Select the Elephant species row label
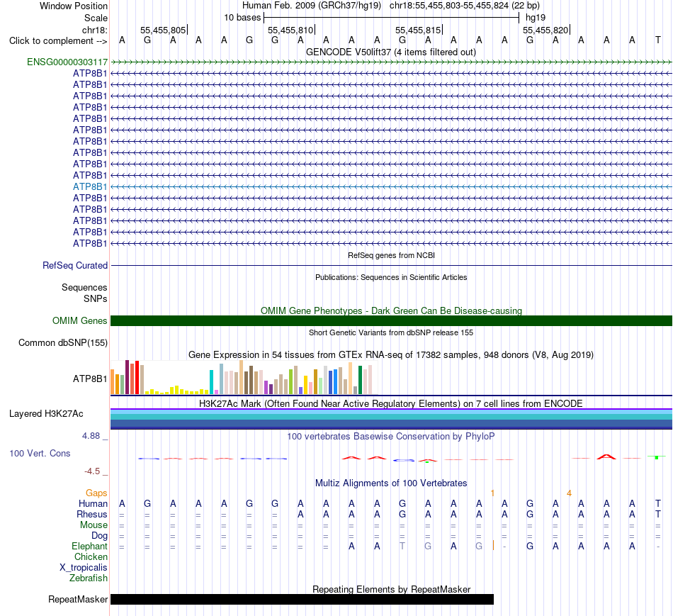 [x=89, y=546]
